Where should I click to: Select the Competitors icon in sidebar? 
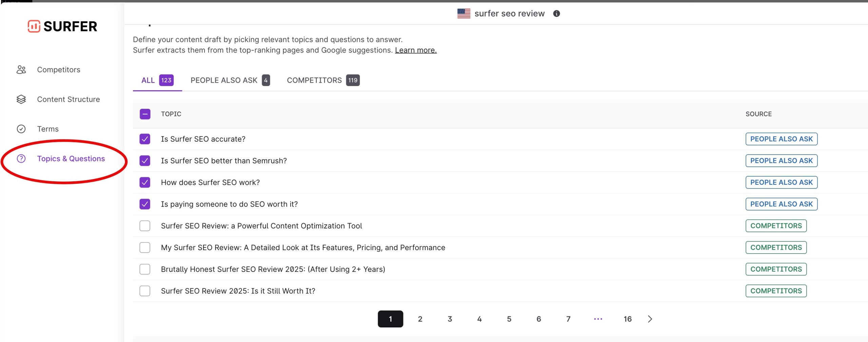point(21,69)
